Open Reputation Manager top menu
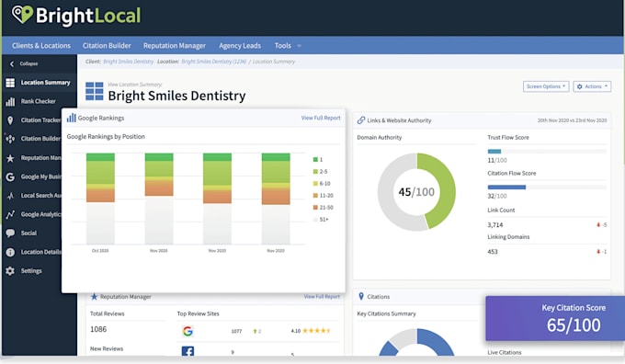625x364 pixels. coord(175,45)
